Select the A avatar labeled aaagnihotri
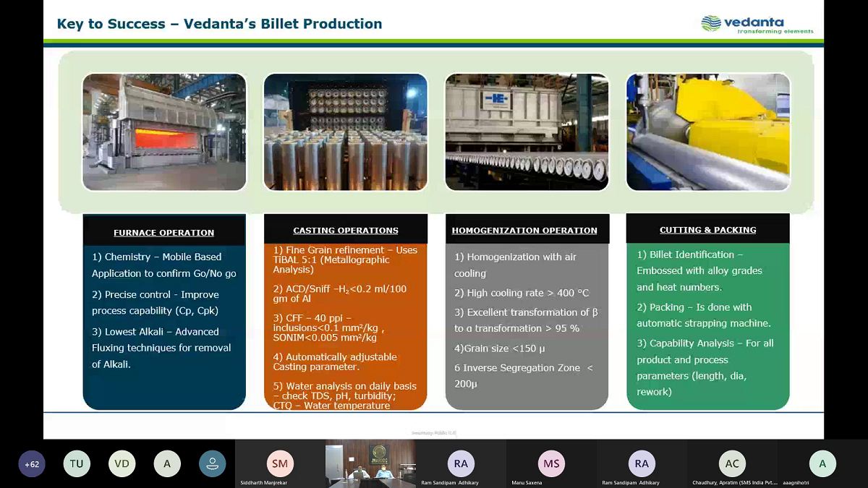Screen dimensions: 868x488 tap(822, 463)
